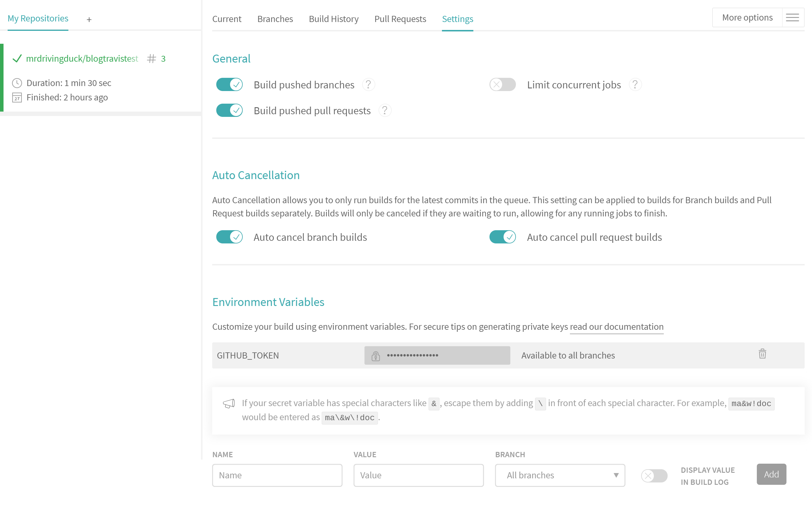Open the All branches dropdown
Image resolution: width=812 pixels, height=508 pixels.
pos(560,475)
